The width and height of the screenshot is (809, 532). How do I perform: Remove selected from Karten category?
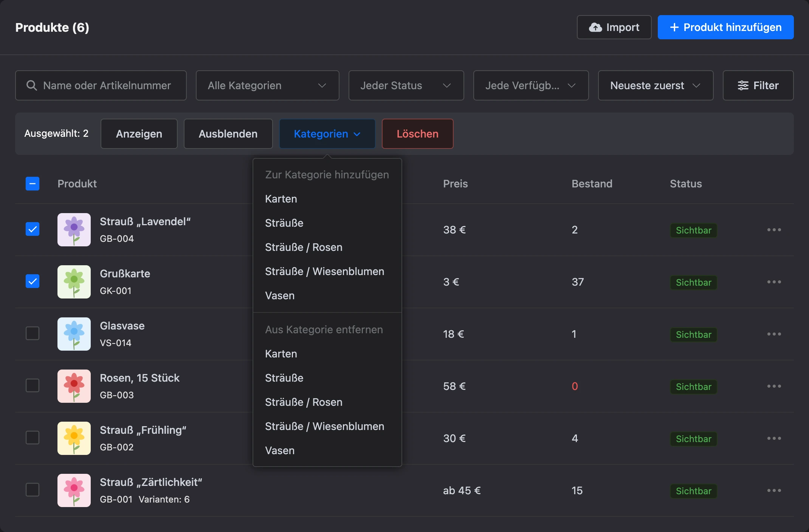point(327,354)
